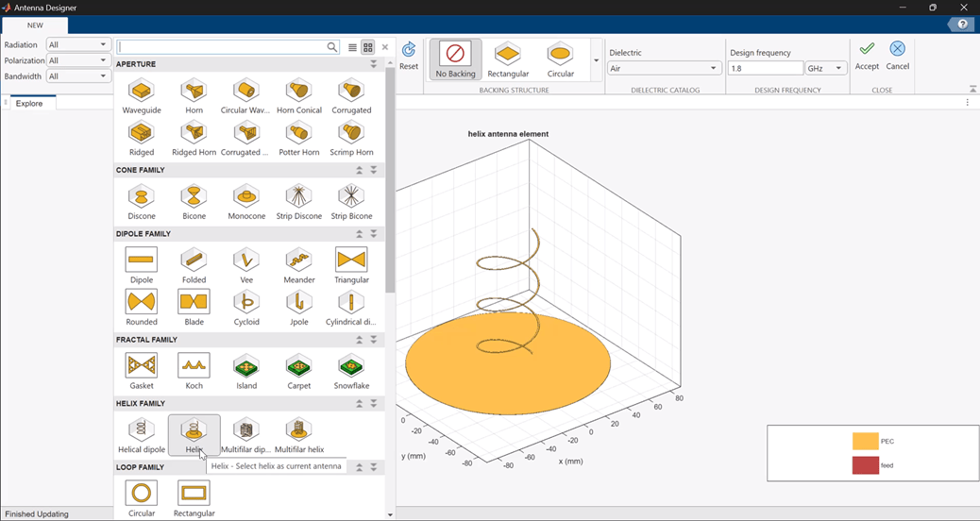The width and height of the screenshot is (980, 521).
Task: Open the Radiation filter dropdown
Action: [78, 44]
